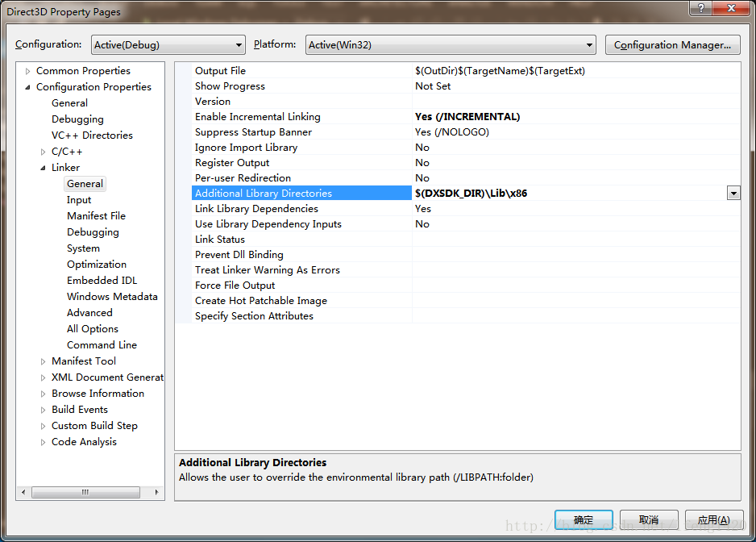
Task: Open the Platform dropdown showing Active(Win32)
Action: point(451,45)
